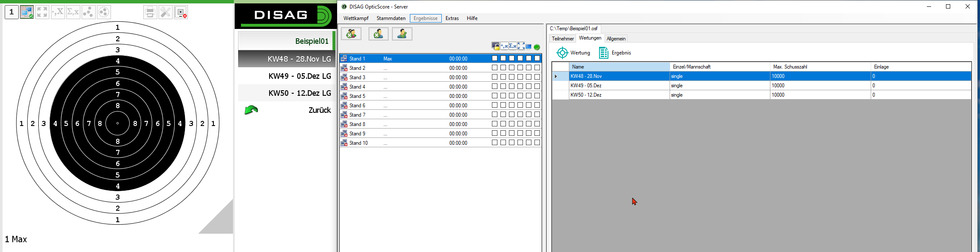Screen dimensions: 980x252
Task: Open the Extras menu
Action: [452, 18]
